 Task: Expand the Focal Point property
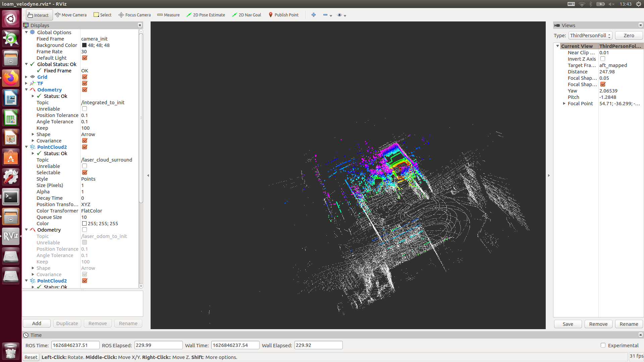click(564, 104)
